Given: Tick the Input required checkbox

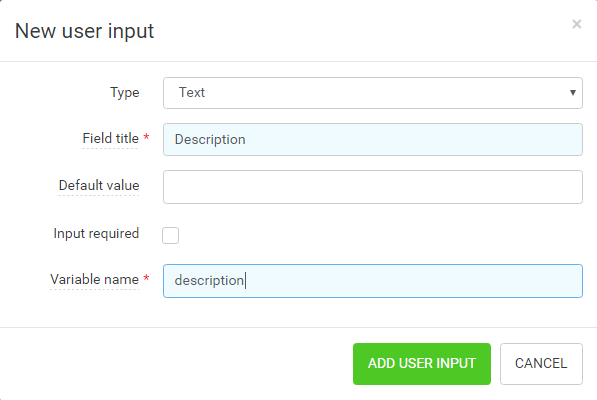Looking at the screenshot, I should coord(170,235).
